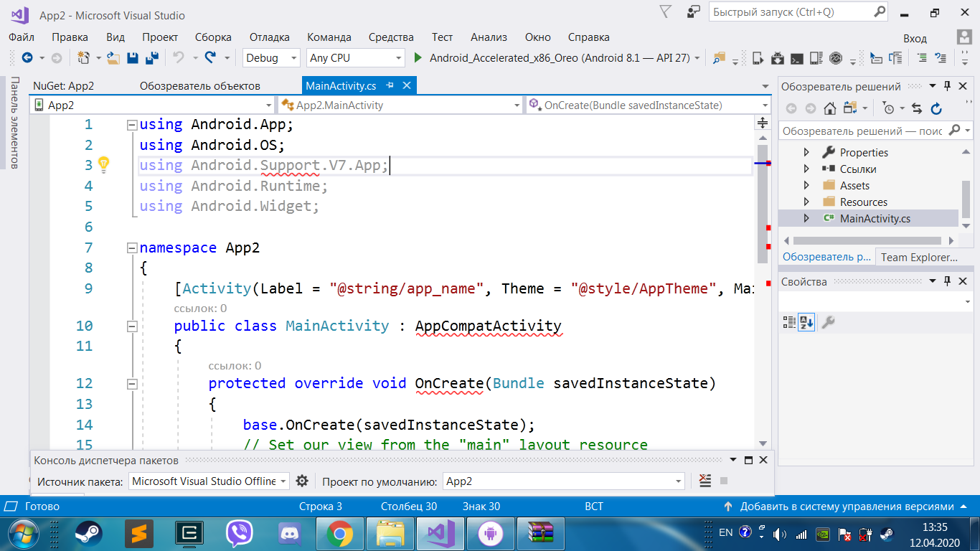The height and width of the screenshot is (551, 980).
Task: Click the Вход sign-in link
Action: pos(915,39)
